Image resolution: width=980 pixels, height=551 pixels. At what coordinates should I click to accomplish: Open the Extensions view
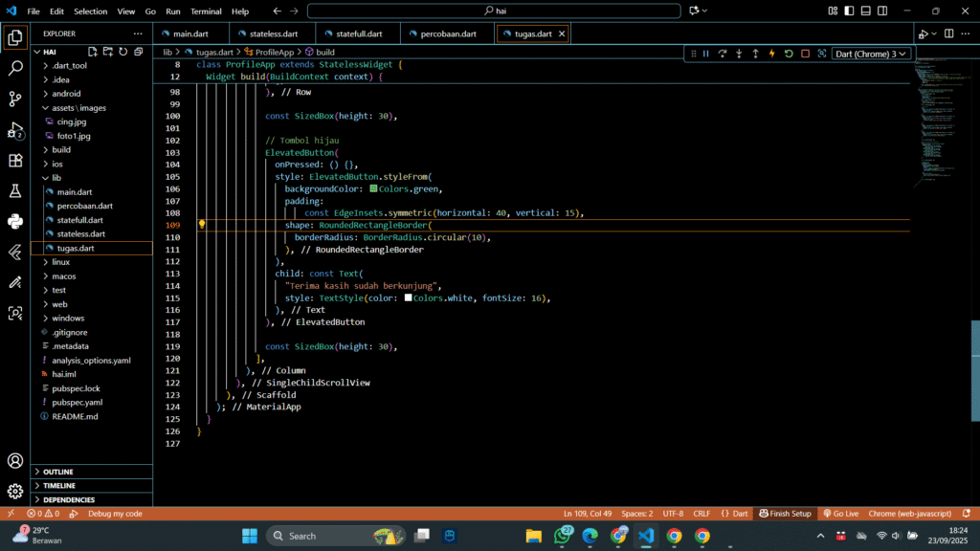(15, 161)
